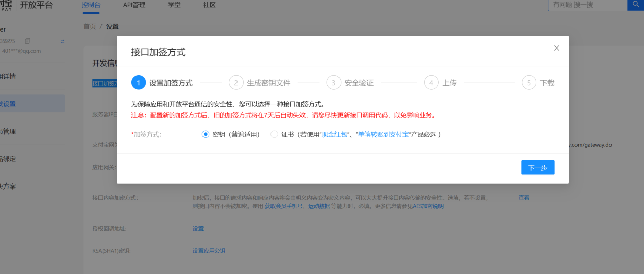Viewport: 644px width, 274px height.
Task: Open the AES加密说明 link
Action: [428, 206]
